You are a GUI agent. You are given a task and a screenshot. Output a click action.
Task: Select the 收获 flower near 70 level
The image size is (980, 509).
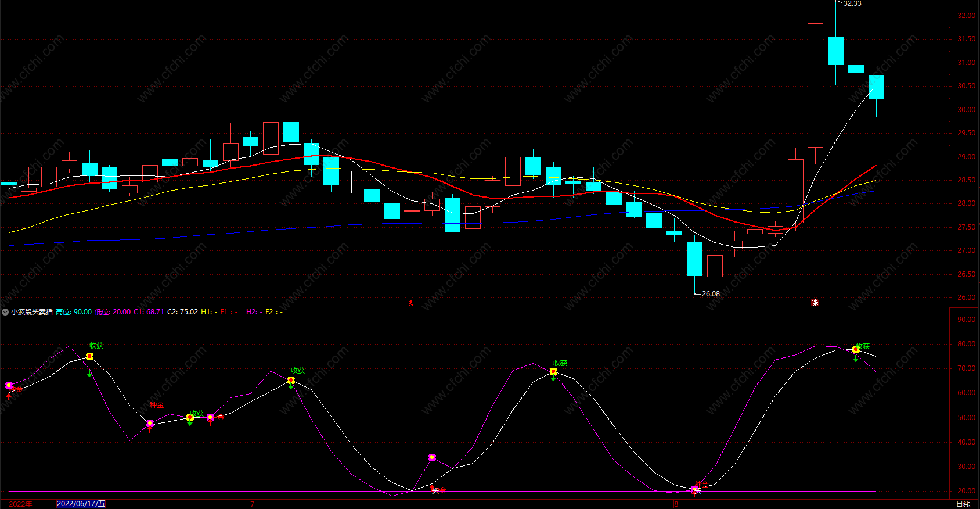(x=553, y=371)
